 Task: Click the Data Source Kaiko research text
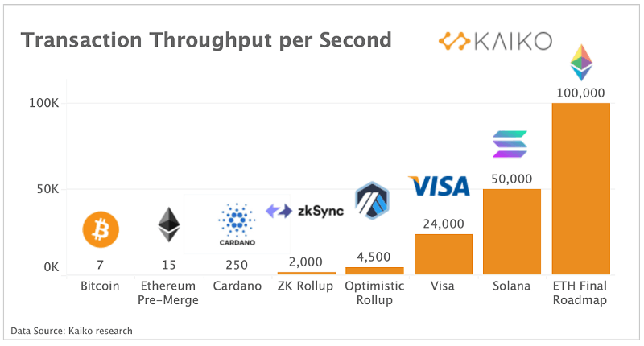click(x=72, y=331)
